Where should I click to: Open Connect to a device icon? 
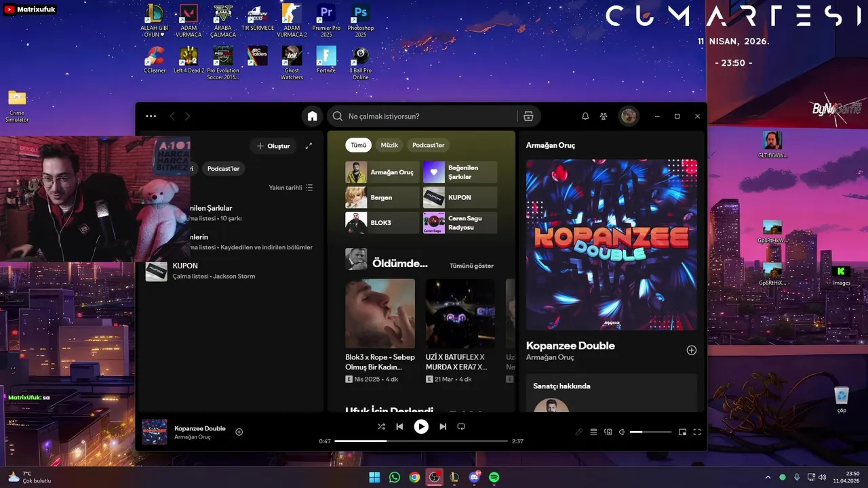point(608,432)
